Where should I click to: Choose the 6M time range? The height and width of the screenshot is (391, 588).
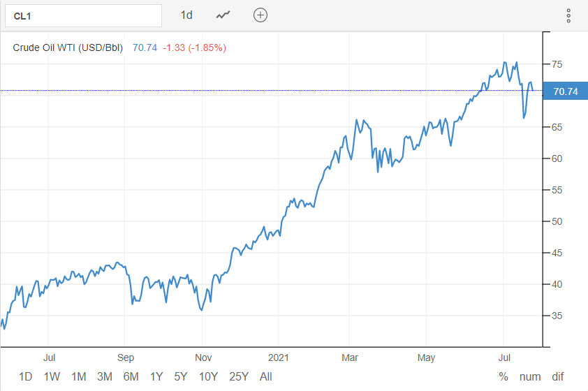[x=131, y=377]
